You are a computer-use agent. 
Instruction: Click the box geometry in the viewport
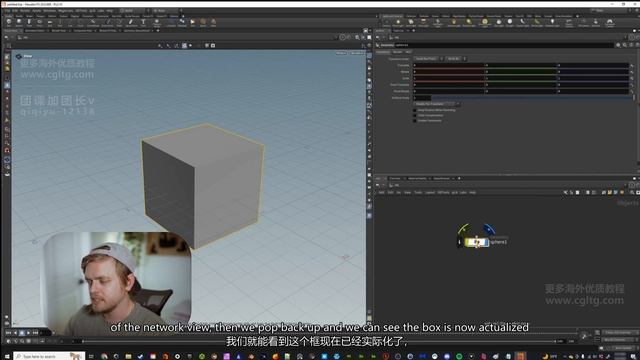[x=203, y=186]
